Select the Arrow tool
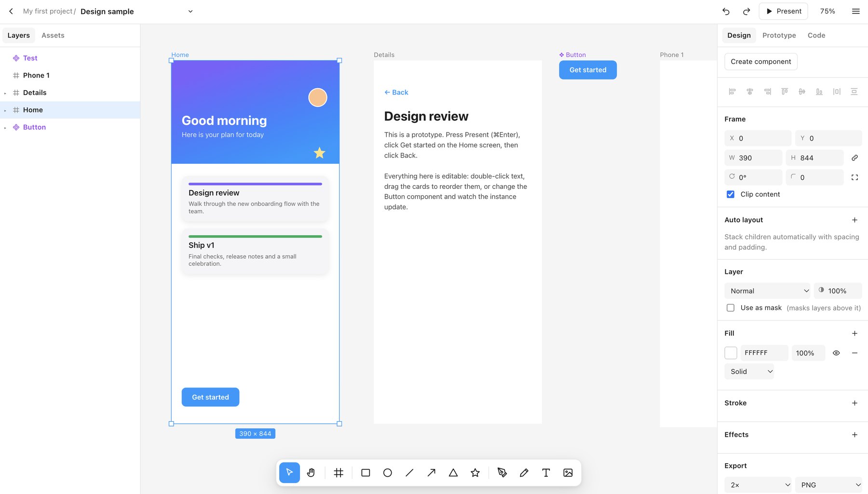The image size is (868, 494). 431,473
